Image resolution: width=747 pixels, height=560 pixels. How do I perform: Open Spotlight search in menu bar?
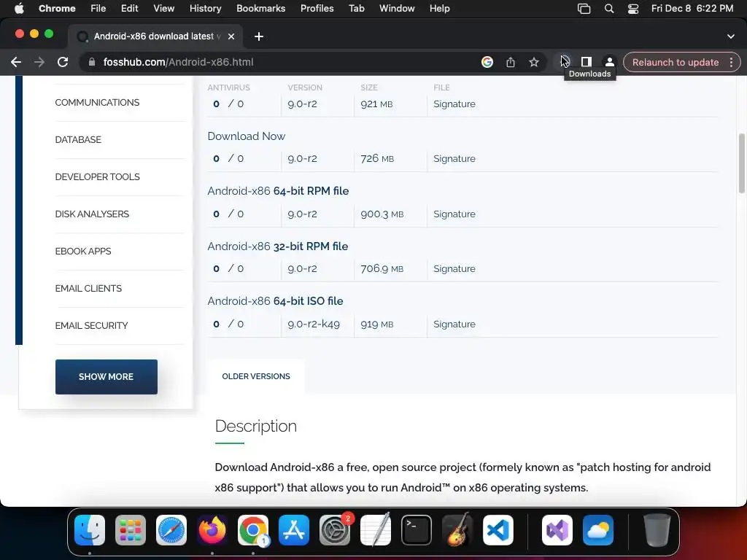609,8
